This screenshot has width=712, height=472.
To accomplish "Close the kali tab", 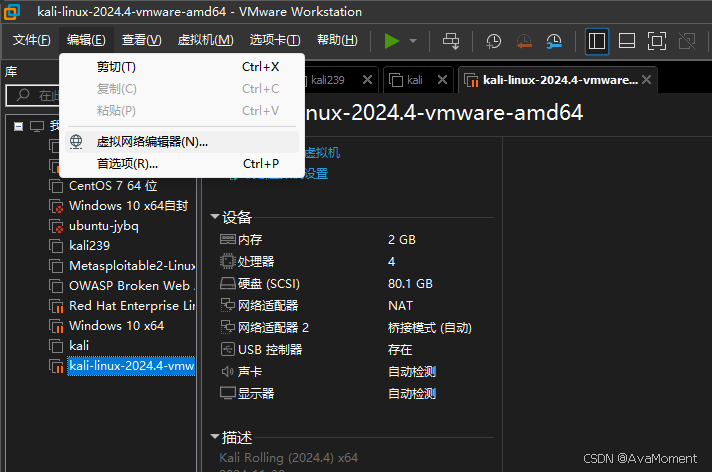I will point(442,80).
